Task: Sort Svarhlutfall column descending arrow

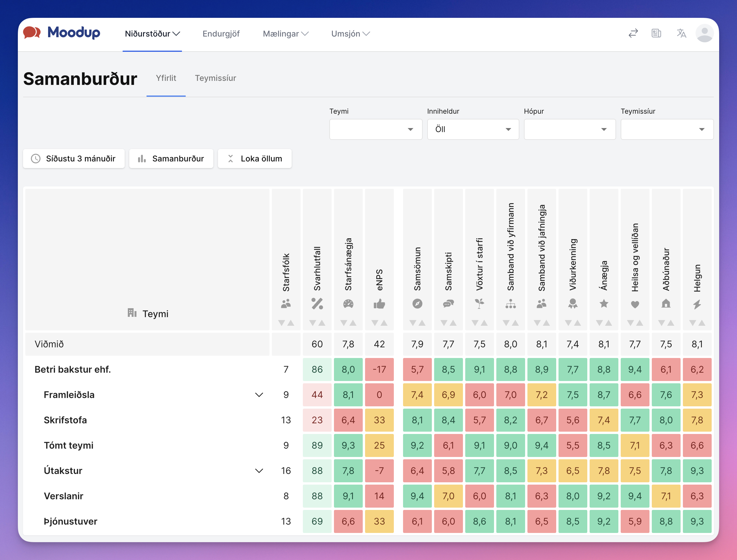Action: tap(312, 323)
